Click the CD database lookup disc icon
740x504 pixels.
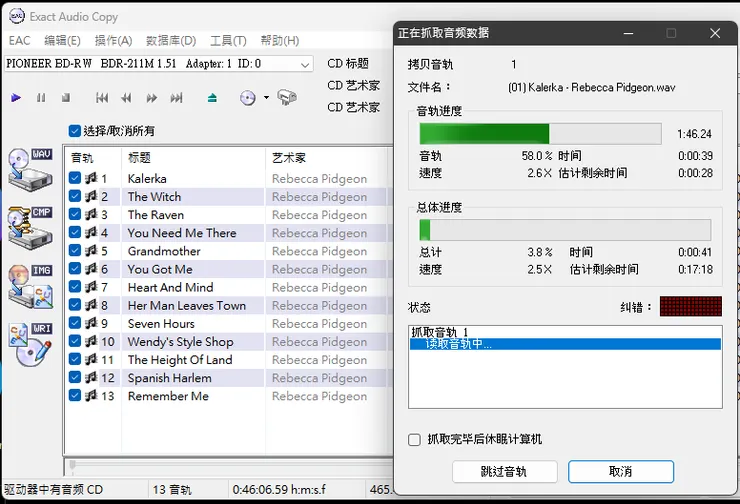click(x=248, y=98)
